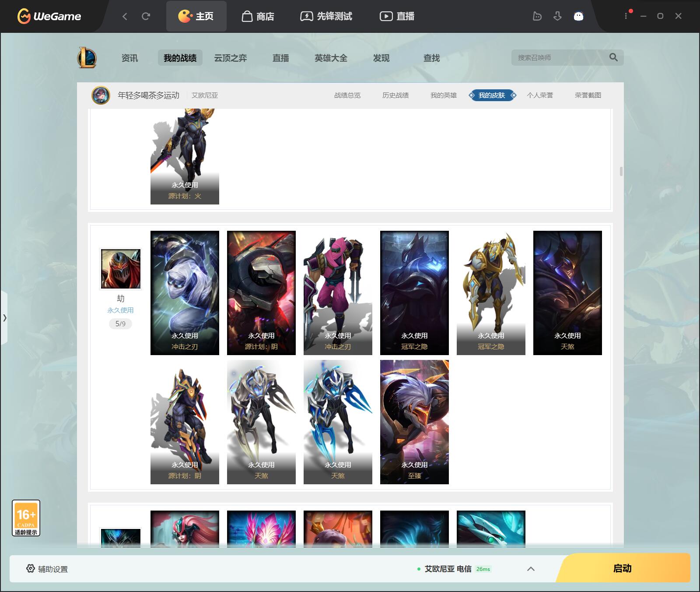Open second-row 源计划：阴 chroma skin
Screen dimensions: 700x592
tap(185, 422)
